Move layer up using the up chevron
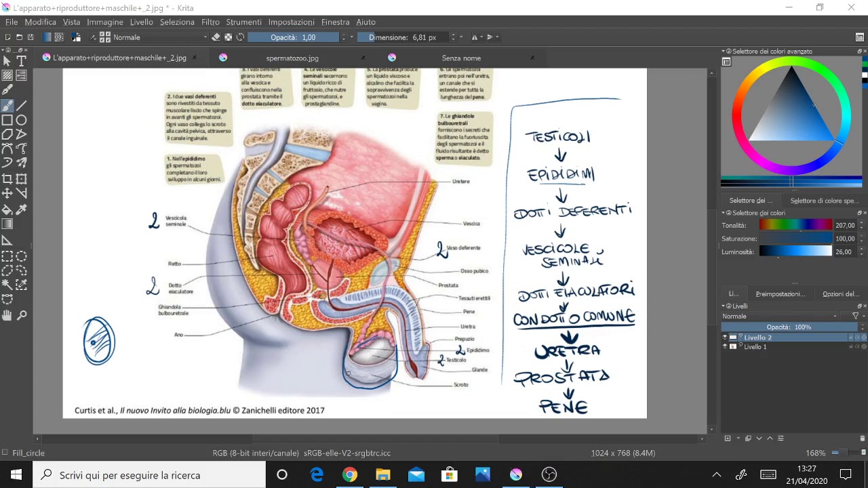Screen dimensions: 868x488 (x=770, y=439)
